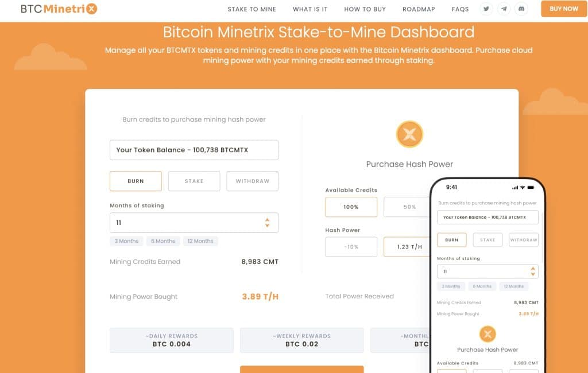Open the Twitter icon in the header
Image resolution: width=588 pixels, height=373 pixels.
486,9
